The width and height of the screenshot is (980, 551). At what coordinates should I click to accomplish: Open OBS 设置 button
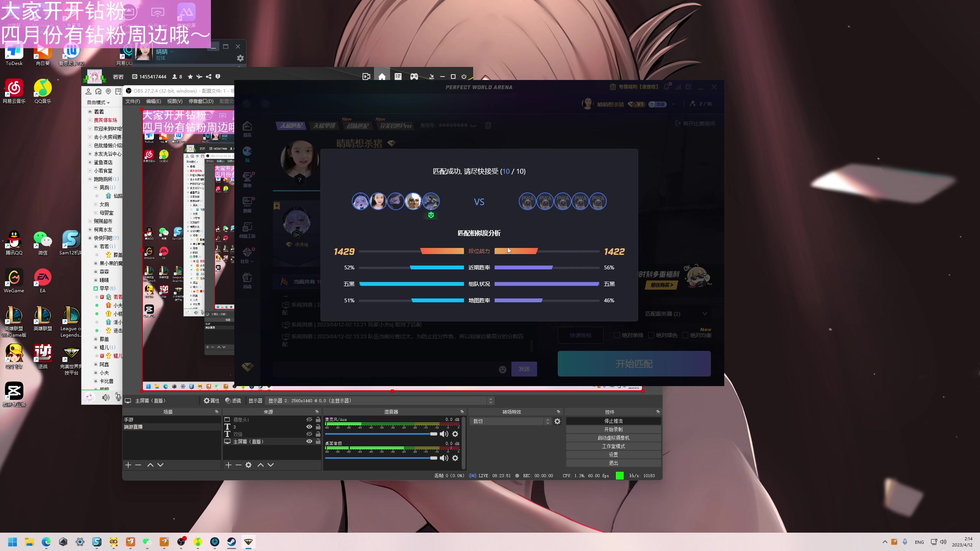(x=613, y=455)
